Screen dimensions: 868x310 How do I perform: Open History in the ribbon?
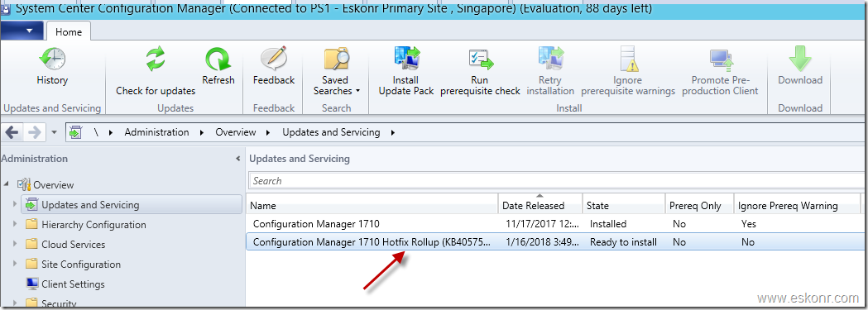(x=52, y=67)
